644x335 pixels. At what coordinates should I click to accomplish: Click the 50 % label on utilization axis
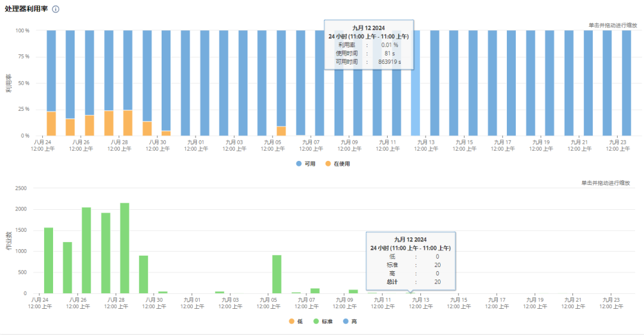coord(24,83)
